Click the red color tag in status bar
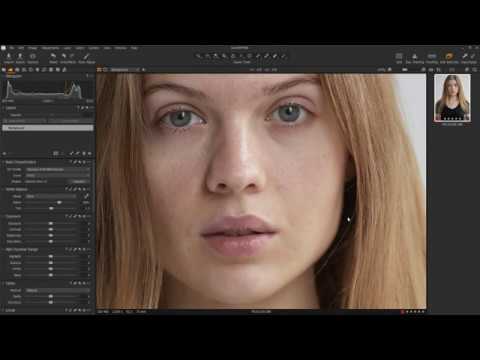 click(x=402, y=312)
